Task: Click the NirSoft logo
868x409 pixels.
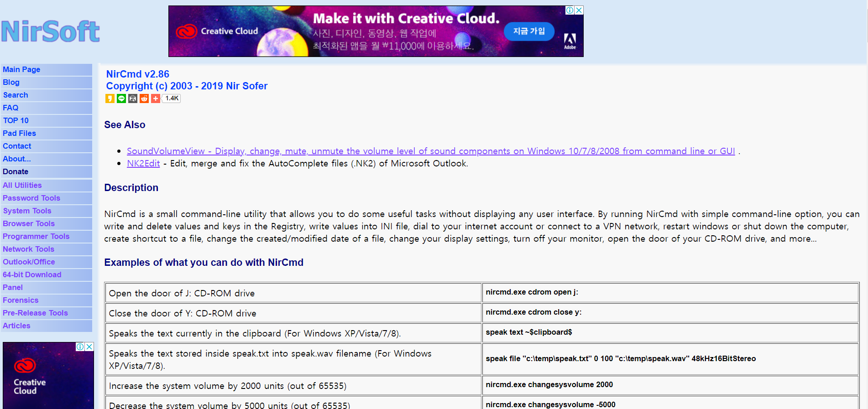Action: (50, 31)
